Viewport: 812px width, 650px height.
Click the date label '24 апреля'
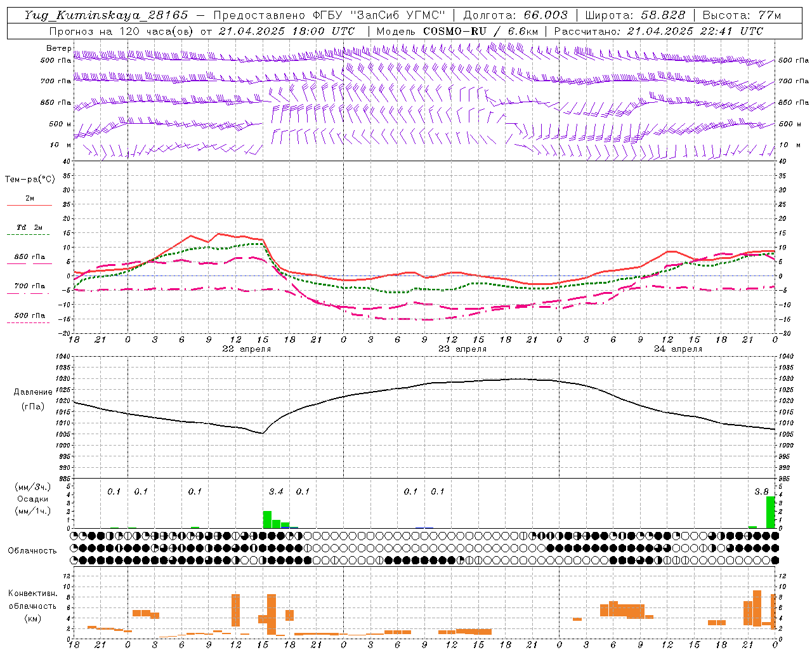(x=678, y=349)
